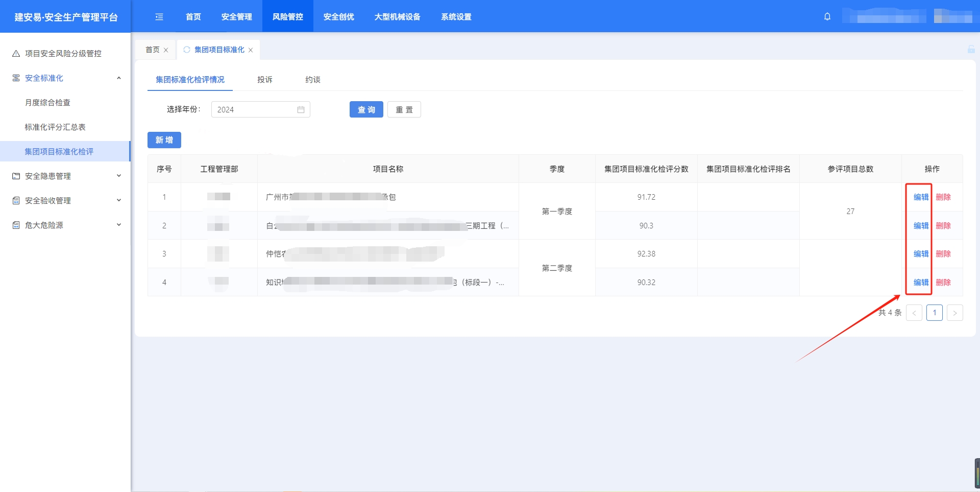980x492 pixels.
Task: Close the 首页 tab with its X
Action: [166, 50]
